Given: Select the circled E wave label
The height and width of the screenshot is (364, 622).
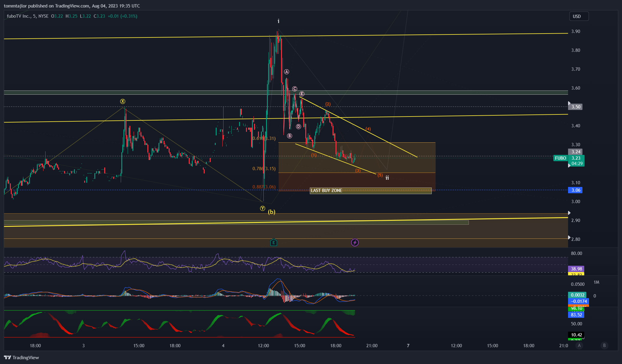Looking at the screenshot, I should click(302, 94).
